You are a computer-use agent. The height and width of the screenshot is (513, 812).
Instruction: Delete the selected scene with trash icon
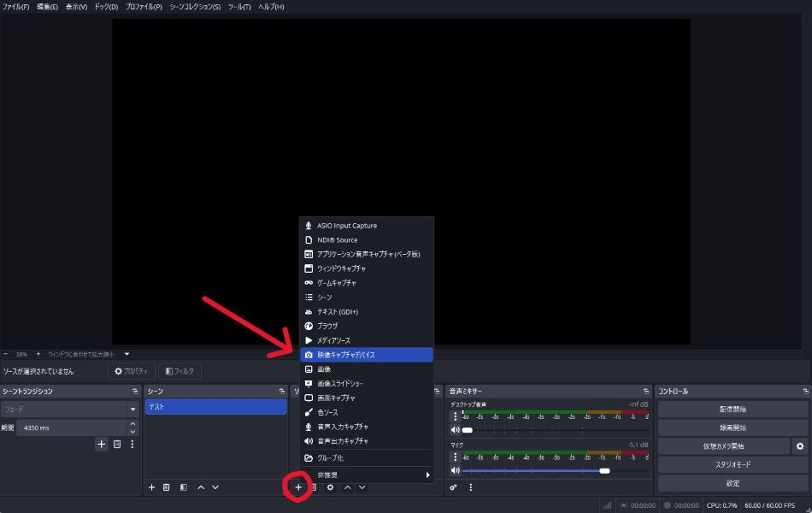tap(167, 487)
